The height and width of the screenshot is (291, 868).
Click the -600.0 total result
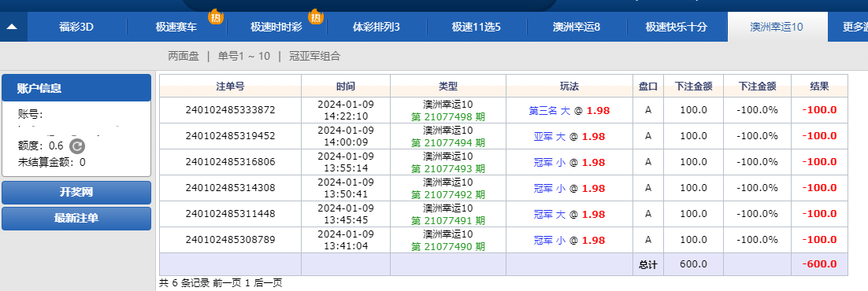pos(819,264)
